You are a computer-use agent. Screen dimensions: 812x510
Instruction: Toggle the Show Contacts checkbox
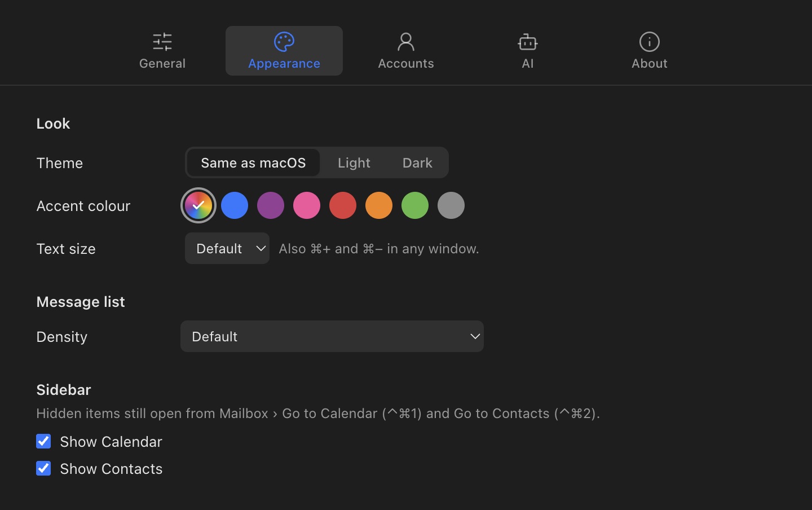(x=43, y=468)
